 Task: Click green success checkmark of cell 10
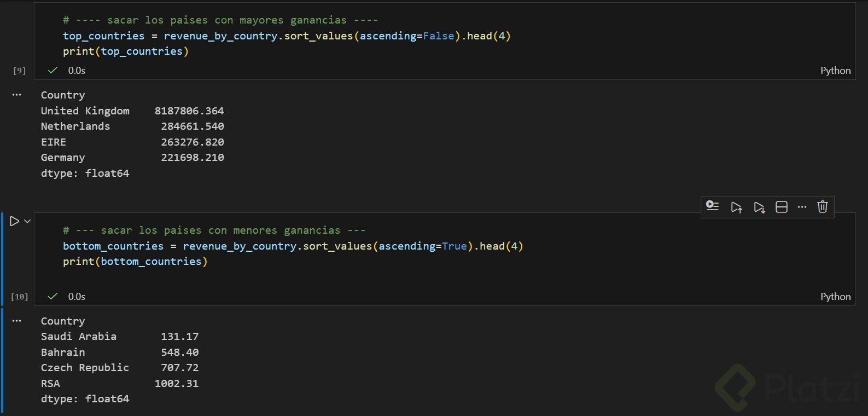click(53, 297)
